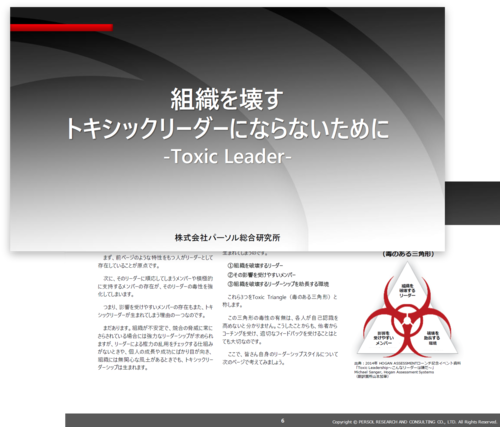
Task: Click the center of the biohazard symbol
Action: click(407, 321)
